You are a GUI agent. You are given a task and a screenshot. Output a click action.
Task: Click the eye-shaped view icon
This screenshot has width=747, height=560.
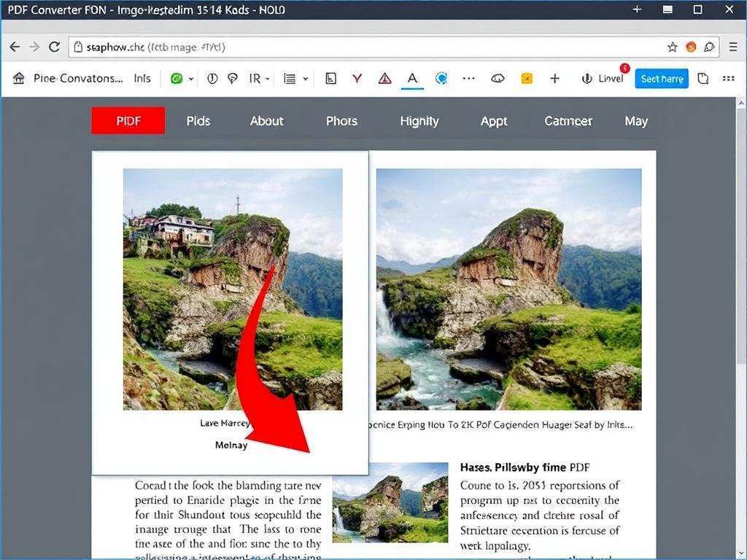(498, 79)
